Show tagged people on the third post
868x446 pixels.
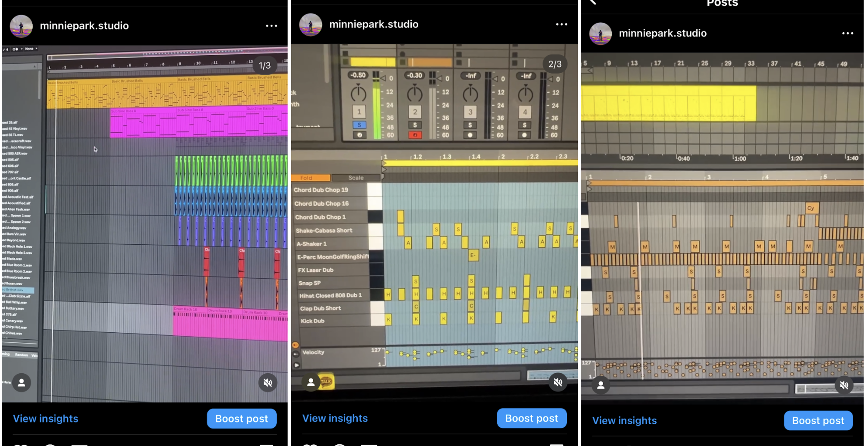pyautogui.click(x=600, y=385)
